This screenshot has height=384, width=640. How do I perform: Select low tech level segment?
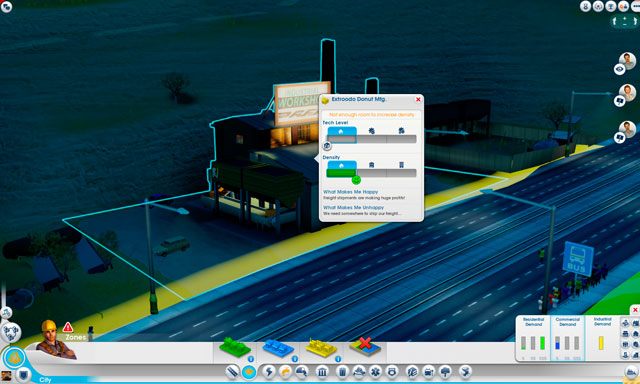tap(342, 135)
